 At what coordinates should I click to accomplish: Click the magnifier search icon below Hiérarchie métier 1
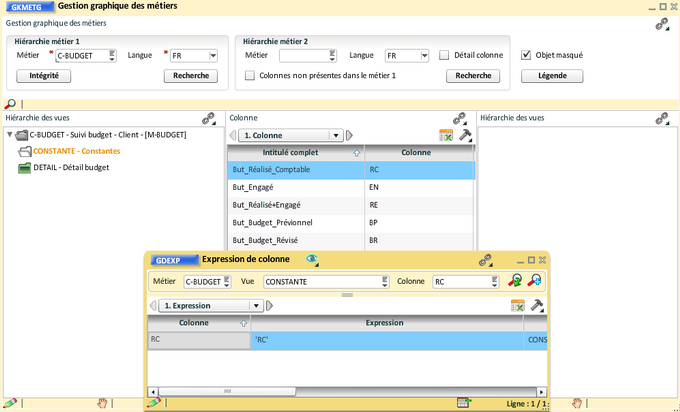[x=10, y=103]
